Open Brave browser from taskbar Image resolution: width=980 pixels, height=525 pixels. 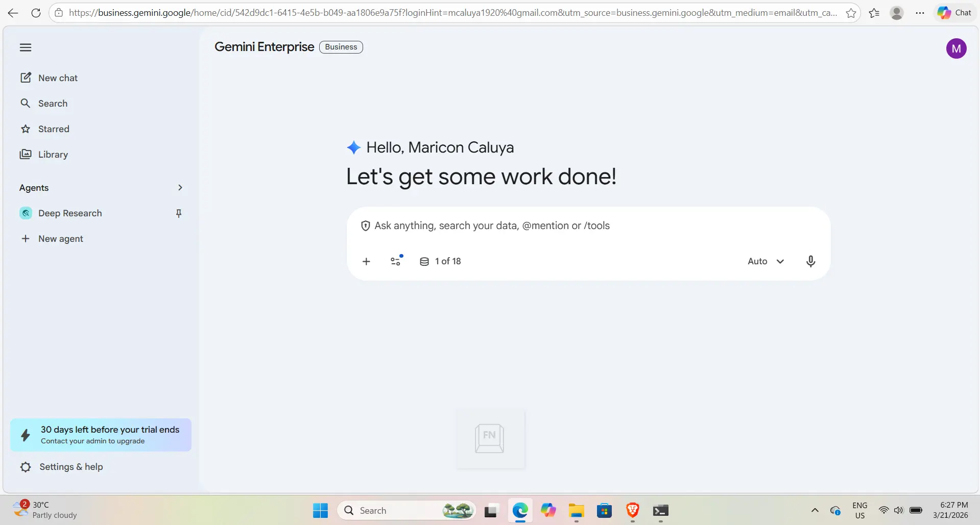pos(632,510)
